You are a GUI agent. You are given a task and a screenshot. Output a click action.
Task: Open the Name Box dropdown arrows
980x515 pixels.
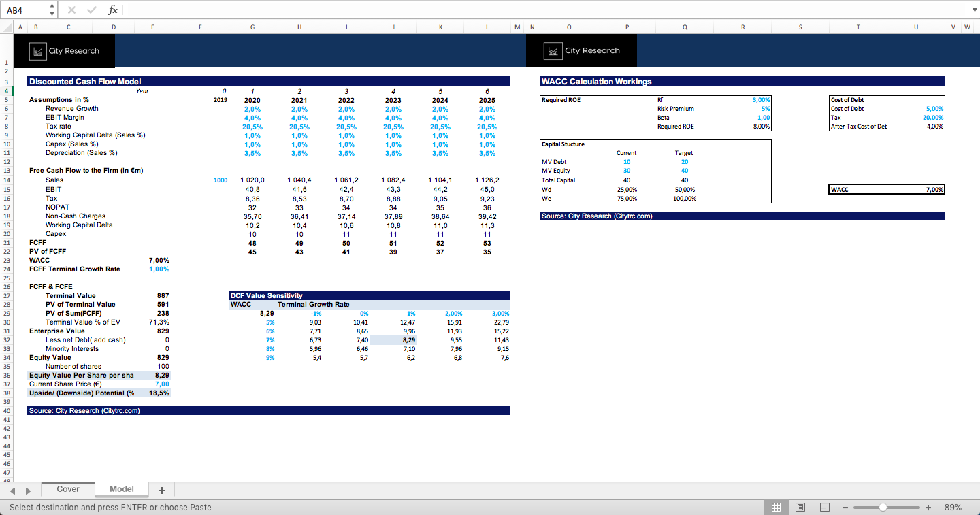[52, 10]
